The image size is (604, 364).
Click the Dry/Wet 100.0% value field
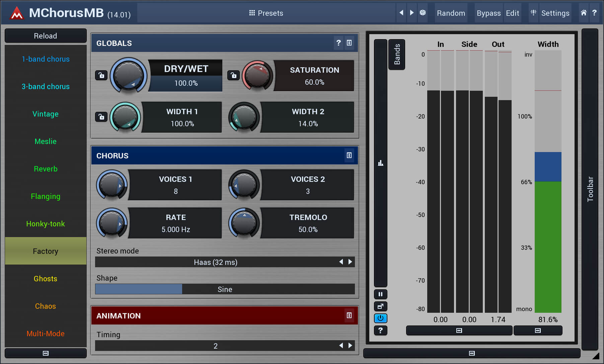click(186, 83)
